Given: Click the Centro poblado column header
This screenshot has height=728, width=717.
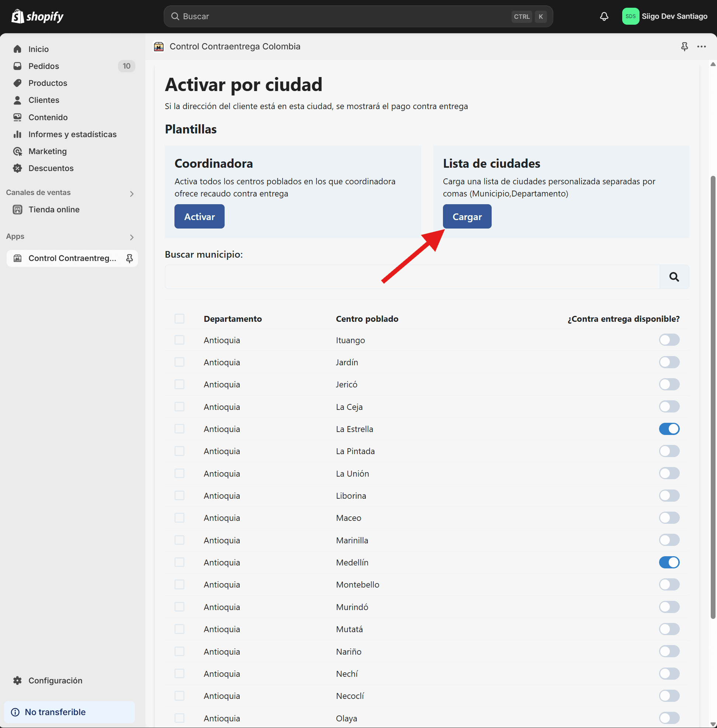Looking at the screenshot, I should coord(367,318).
